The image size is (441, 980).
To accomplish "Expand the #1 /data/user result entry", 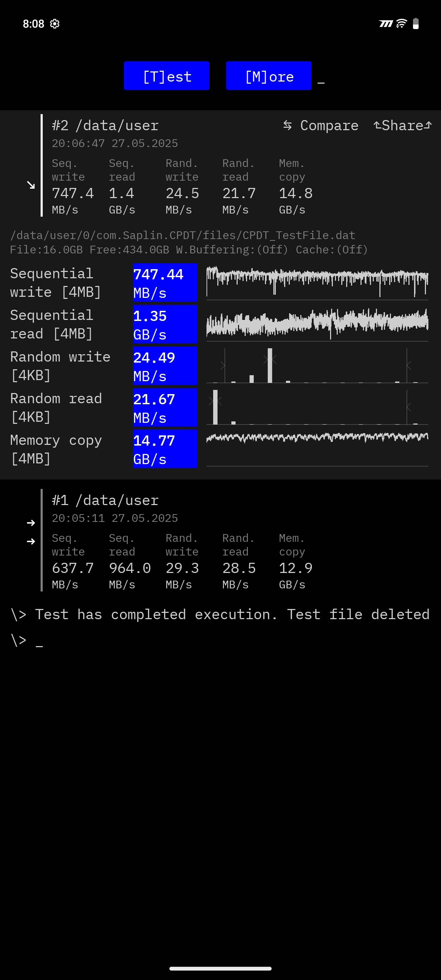I will point(105,500).
